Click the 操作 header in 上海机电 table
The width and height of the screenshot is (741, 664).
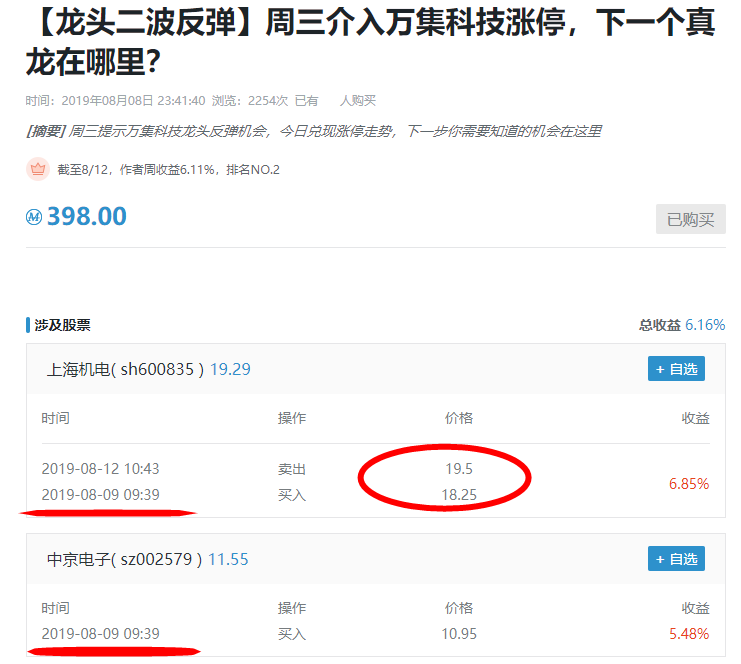[292, 418]
